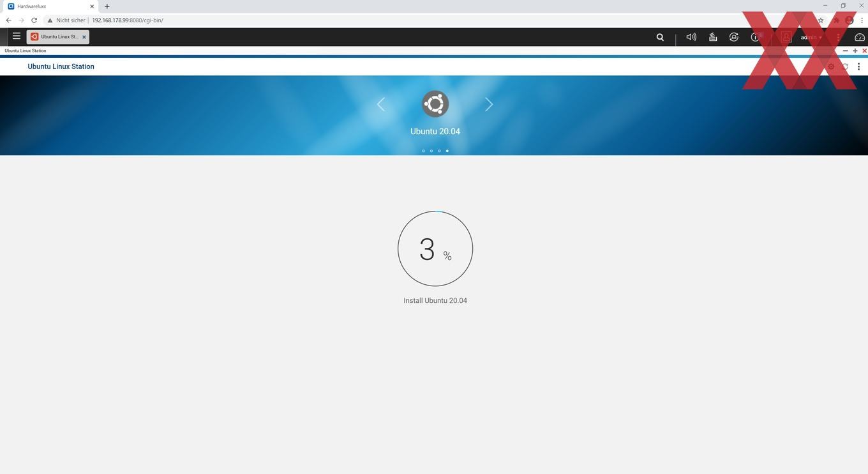Select fourth carousel page dot
Screen dimensions: 868x474
[447, 151]
